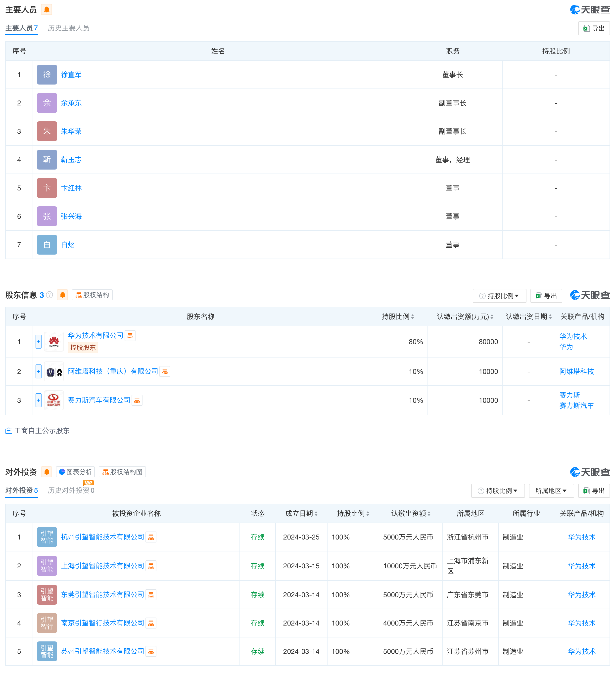Open 余承东 person profile link
The width and height of the screenshot is (616, 673).
coord(71,103)
